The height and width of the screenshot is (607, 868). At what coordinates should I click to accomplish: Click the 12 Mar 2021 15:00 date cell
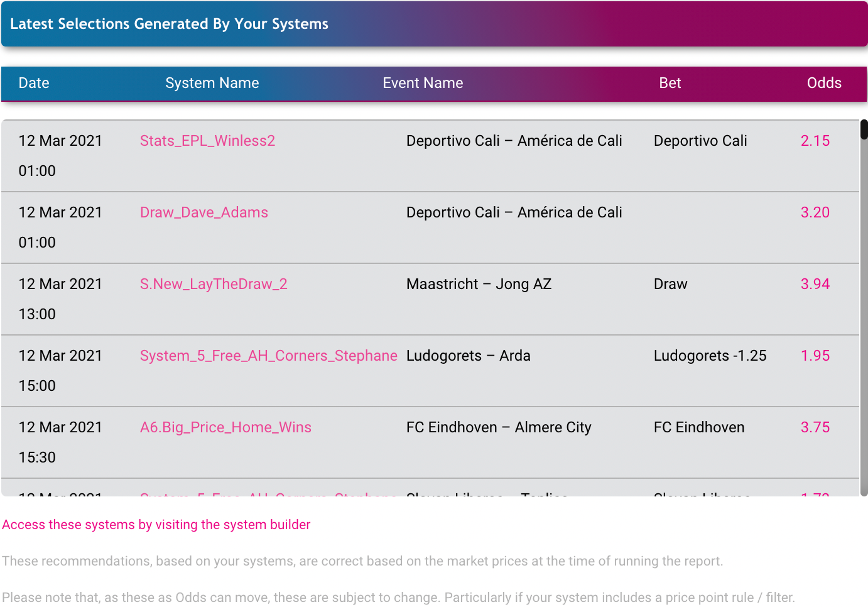(x=60, y=371)
